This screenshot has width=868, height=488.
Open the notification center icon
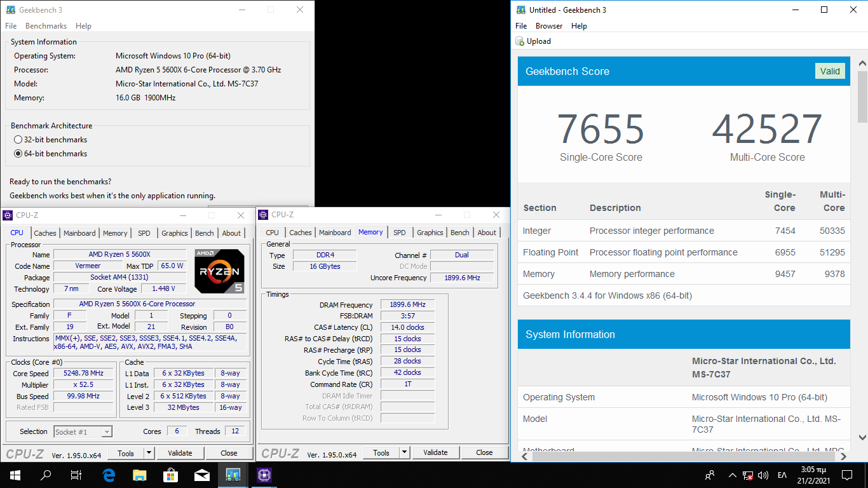(x=847, y=475)
